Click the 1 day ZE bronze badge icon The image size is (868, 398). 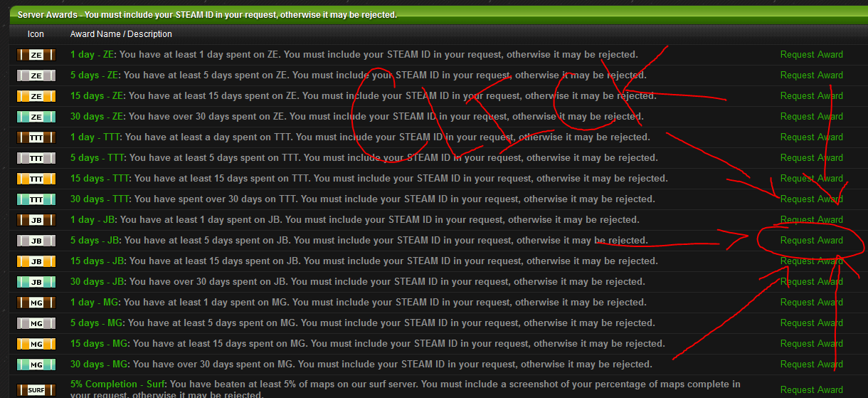click(36, 55)
